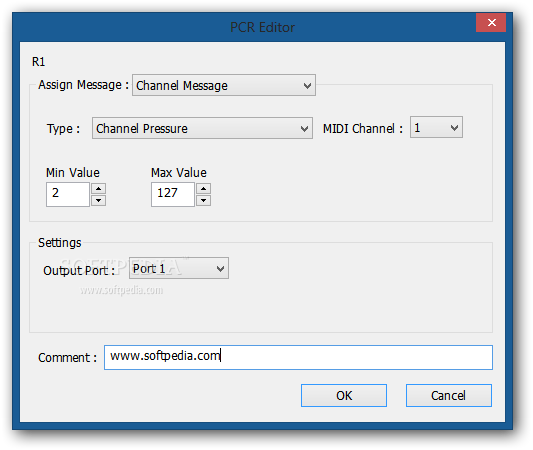
Task: Open the Type dropdown showing Channel Pressure
Action: click(x=202, y=128)
